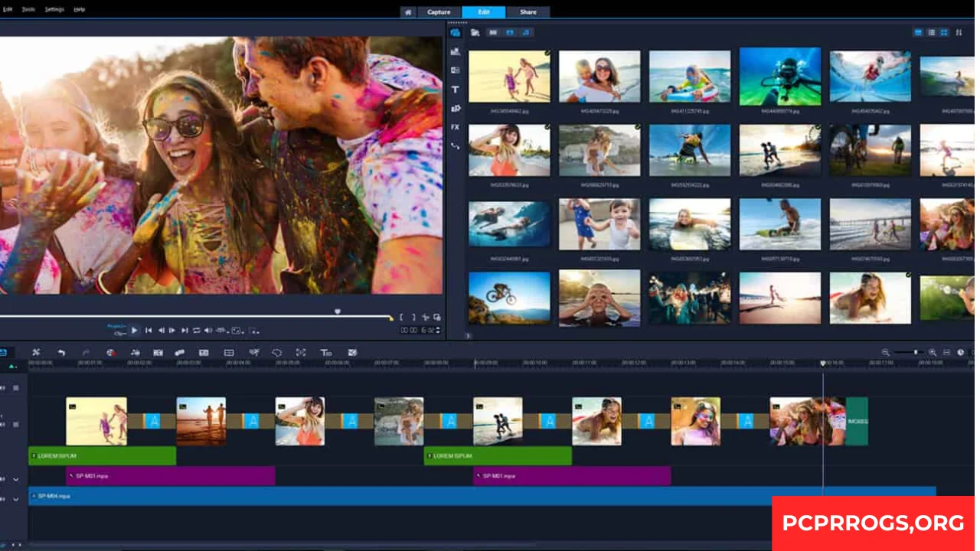Open the Transitions library panel
The width and height of the screenshot is (980, 551).
tap(456, 70)
